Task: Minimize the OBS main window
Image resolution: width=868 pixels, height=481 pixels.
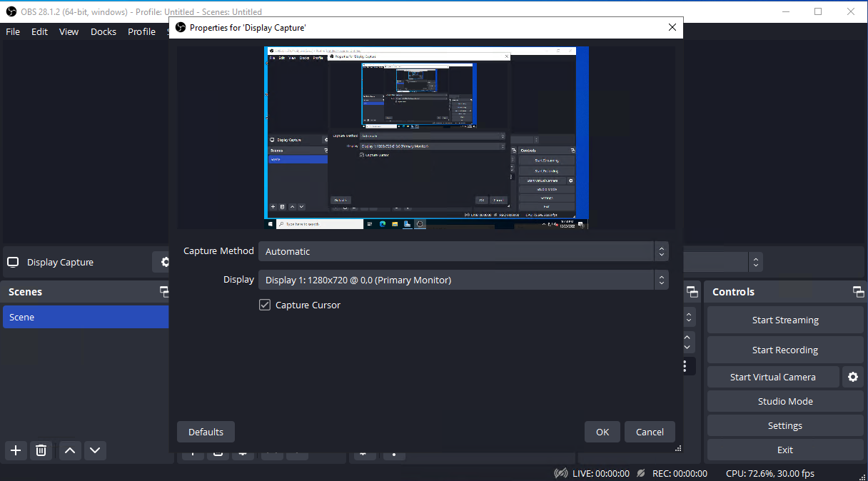Action: [786, 11]
